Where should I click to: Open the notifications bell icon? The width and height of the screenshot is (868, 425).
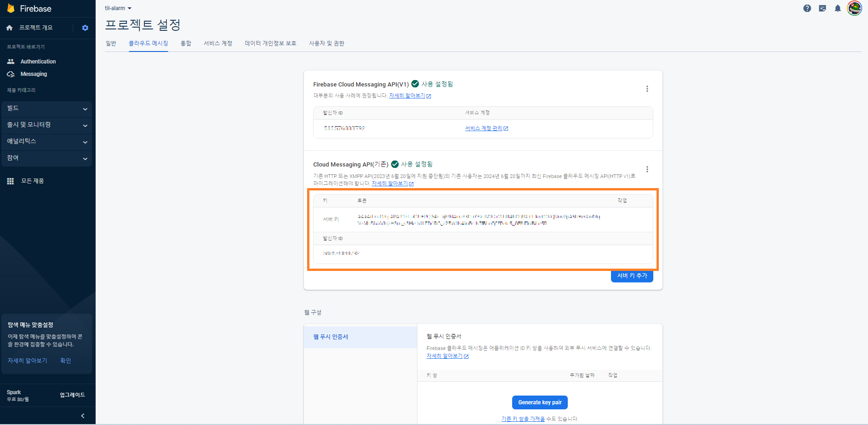tap(838, 8)
